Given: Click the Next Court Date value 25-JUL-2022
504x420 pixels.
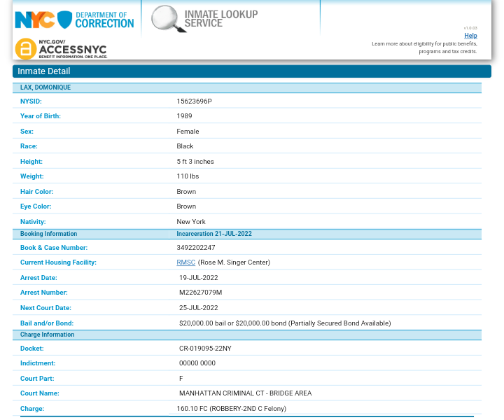Looking at the screenshot, I should tap(198, 308).
